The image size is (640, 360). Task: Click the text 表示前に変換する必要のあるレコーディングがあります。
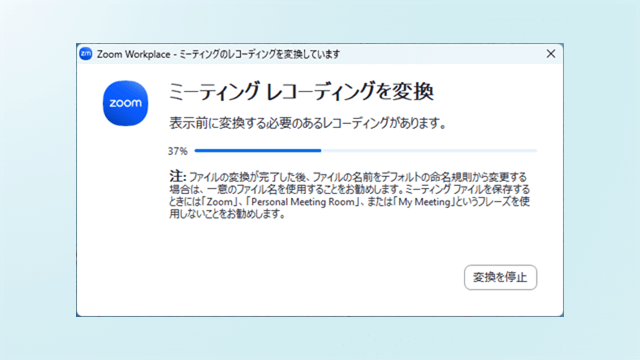[x=308, y=123]
